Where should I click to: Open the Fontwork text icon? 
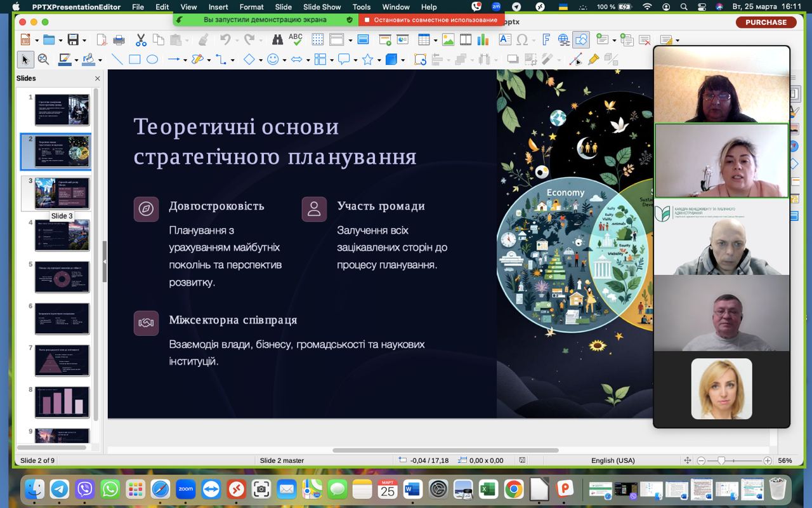(x=546, y=40)
